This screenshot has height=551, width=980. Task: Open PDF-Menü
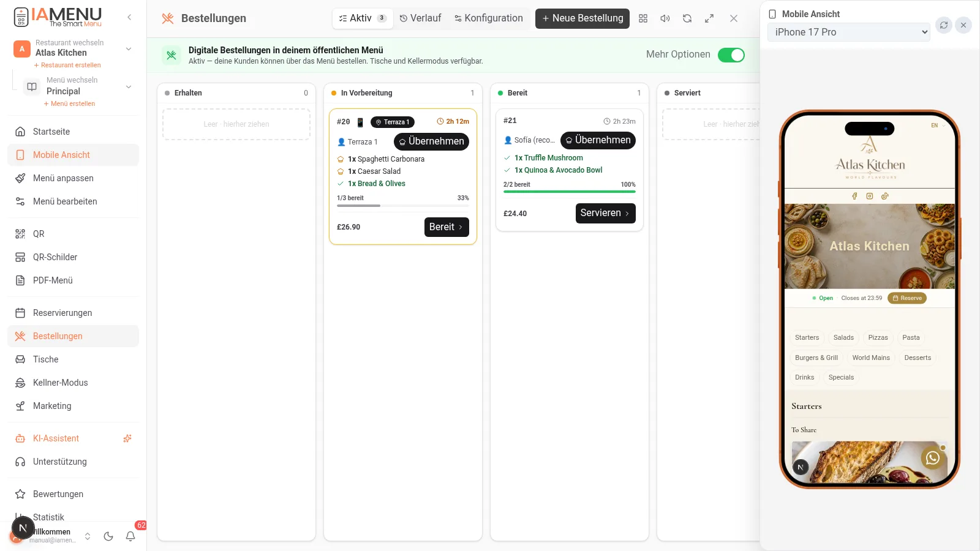point(73,280)
